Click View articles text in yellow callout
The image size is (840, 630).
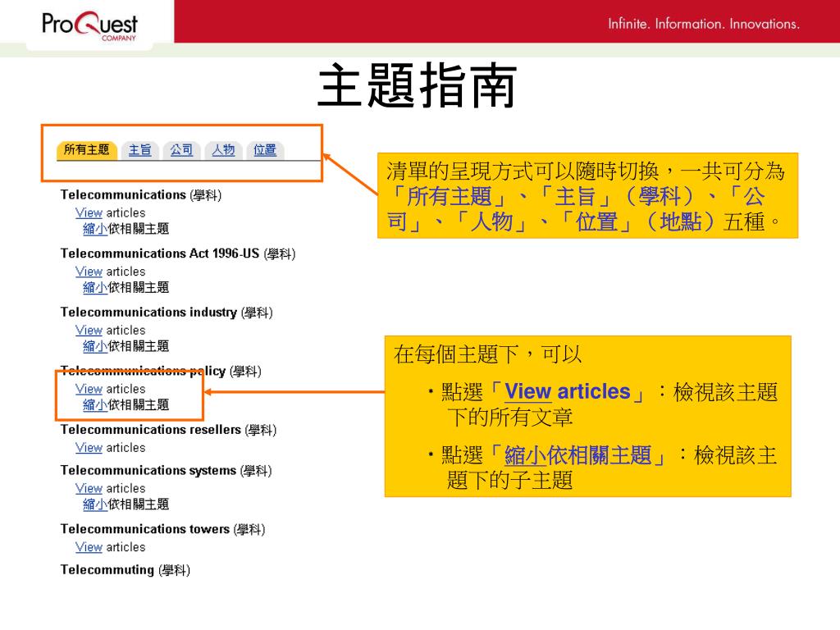(568, 391)
